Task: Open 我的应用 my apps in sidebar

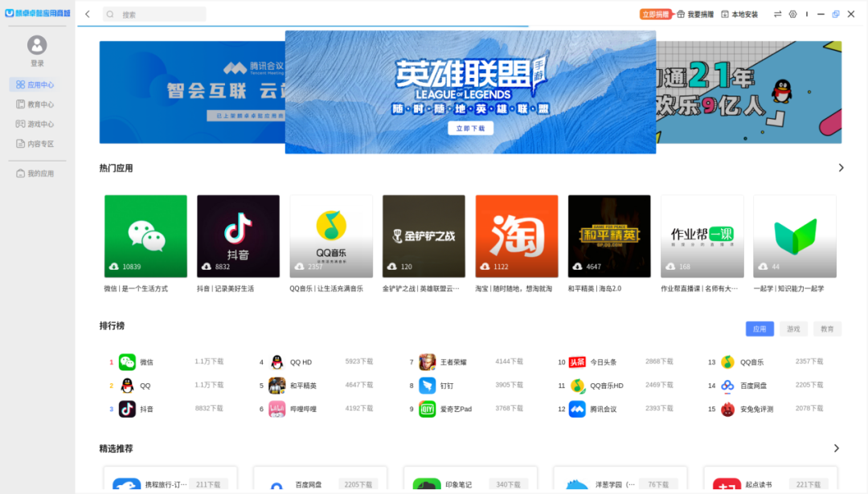Action: click(35, 173)
